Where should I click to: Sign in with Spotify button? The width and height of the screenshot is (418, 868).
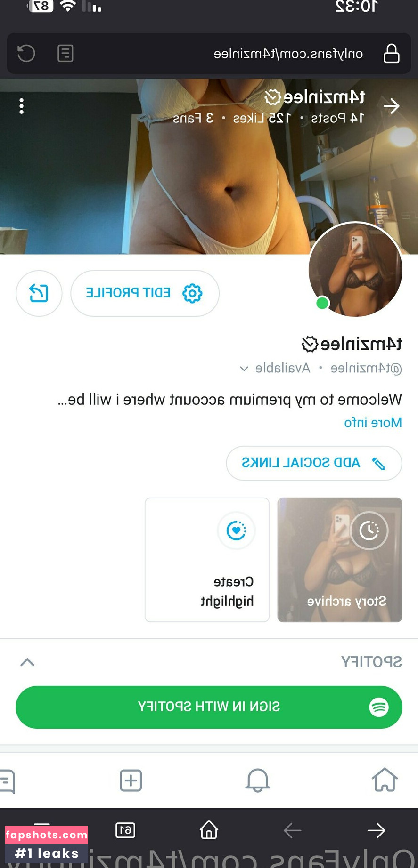(209, 707)
